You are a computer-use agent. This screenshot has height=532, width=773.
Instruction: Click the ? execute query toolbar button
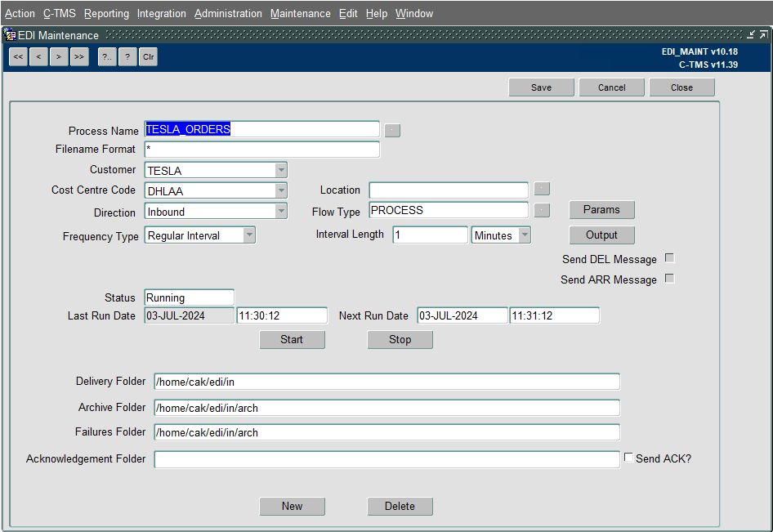(x=127, y=56)
